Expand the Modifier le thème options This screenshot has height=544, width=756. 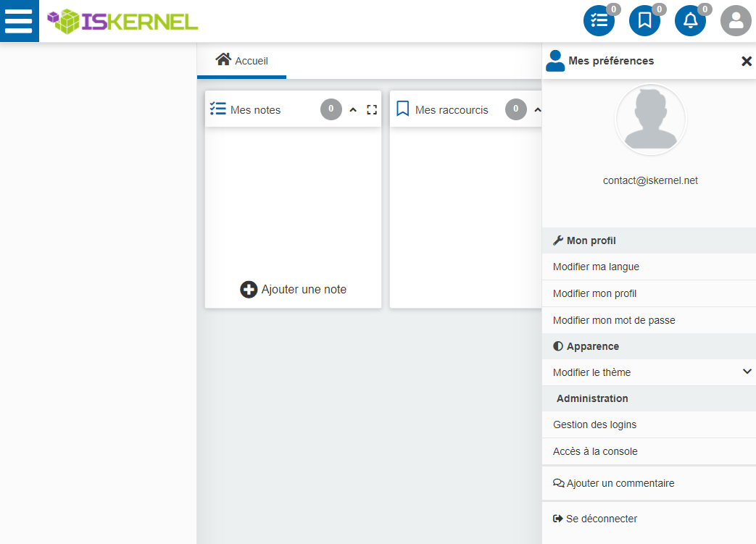[747, 372]
